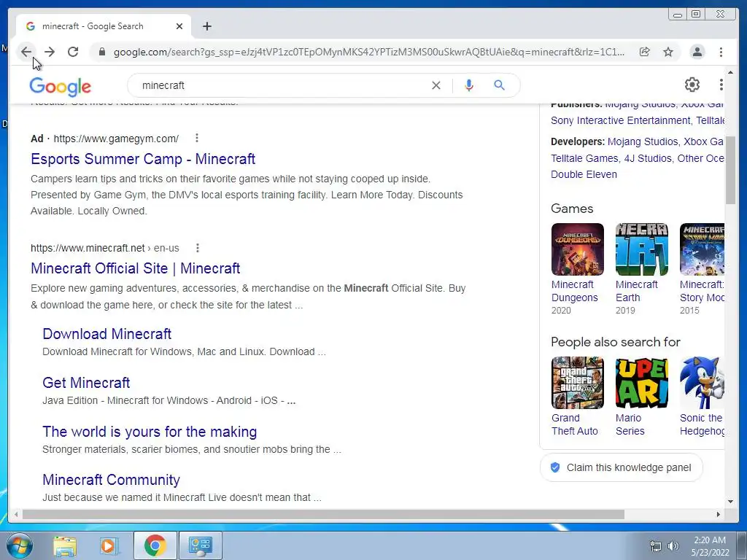Viewport: 747px width, 560px height.
Task: Follow the Get Minecraft sitelink
Action: pos(86,382)
